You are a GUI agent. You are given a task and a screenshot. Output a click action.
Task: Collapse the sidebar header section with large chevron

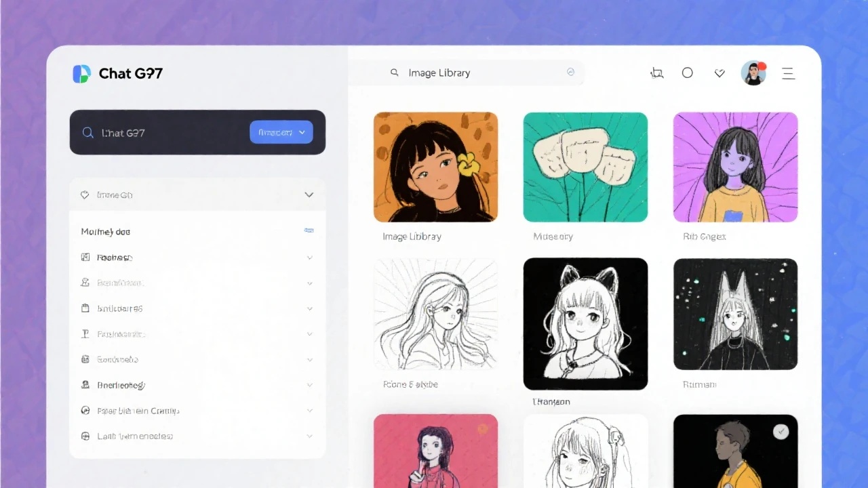click(x=309, y=195)
